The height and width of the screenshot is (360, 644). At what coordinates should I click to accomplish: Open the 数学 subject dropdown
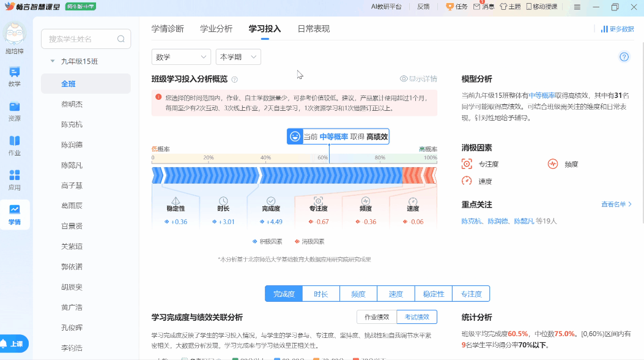click(x=181, y=57)
